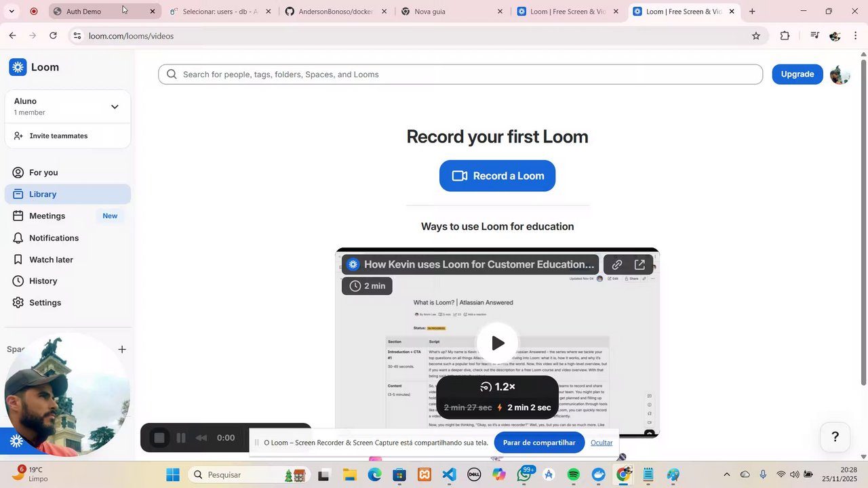Screen dimensions: 868x488
Task: Switch to the first Loom tab
Action: (566, 12)
